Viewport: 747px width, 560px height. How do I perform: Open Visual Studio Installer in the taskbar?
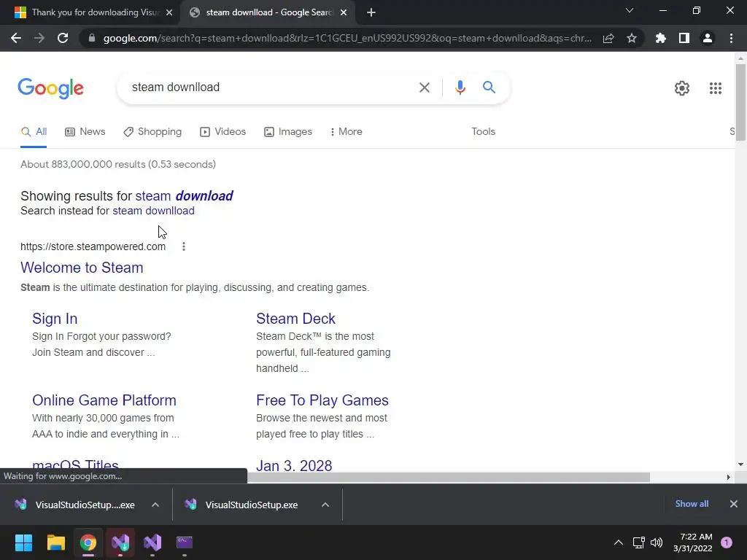point(120,542)
